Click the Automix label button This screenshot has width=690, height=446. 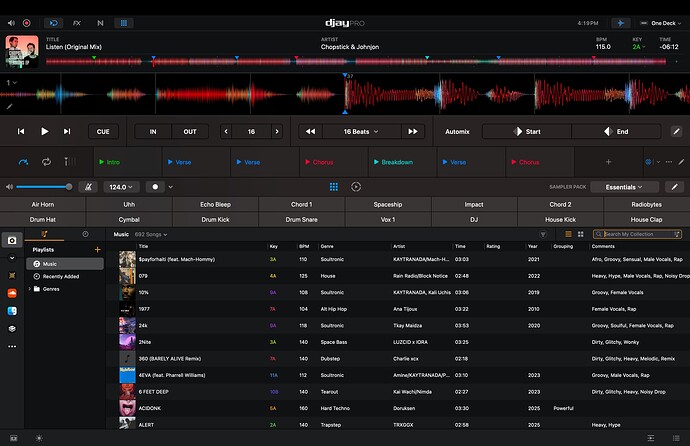pyautogui.click(x=457, y=132)
